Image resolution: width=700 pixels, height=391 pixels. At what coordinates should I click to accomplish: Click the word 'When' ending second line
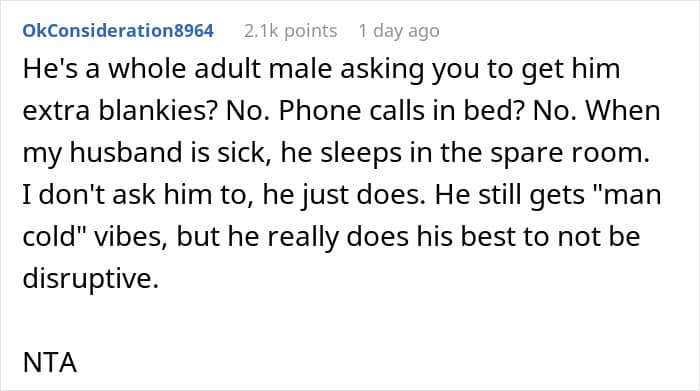622,111
